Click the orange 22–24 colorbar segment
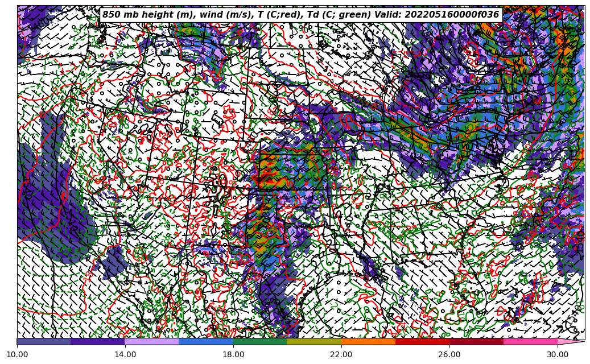The image size is (590, 364). (368, 341)
